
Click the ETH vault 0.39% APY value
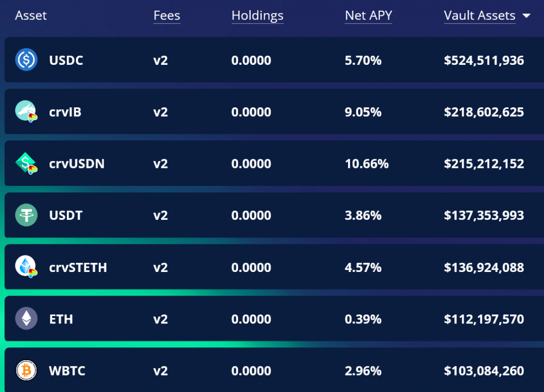pyautogui.click(x=363, y=319)
